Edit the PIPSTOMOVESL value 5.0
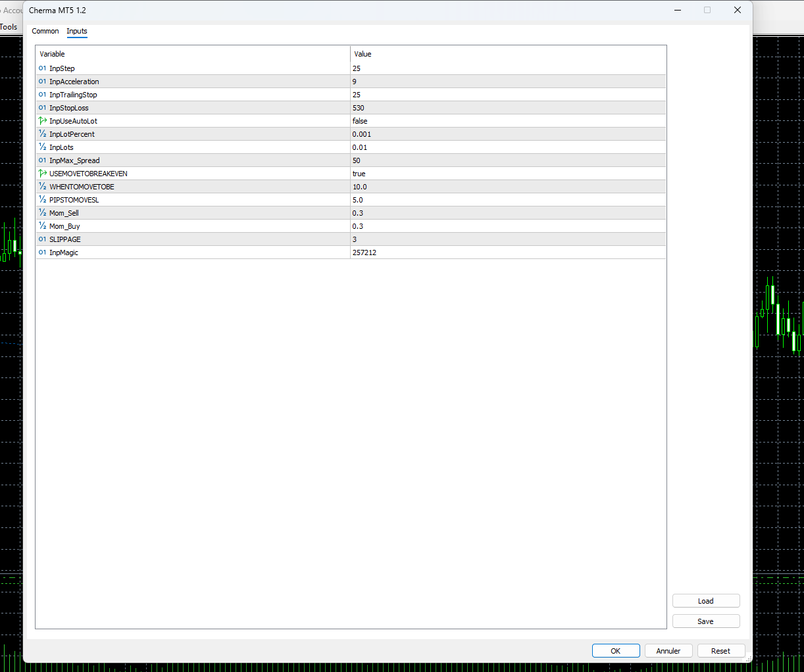The image size is (804, 672). click(508, 200)
